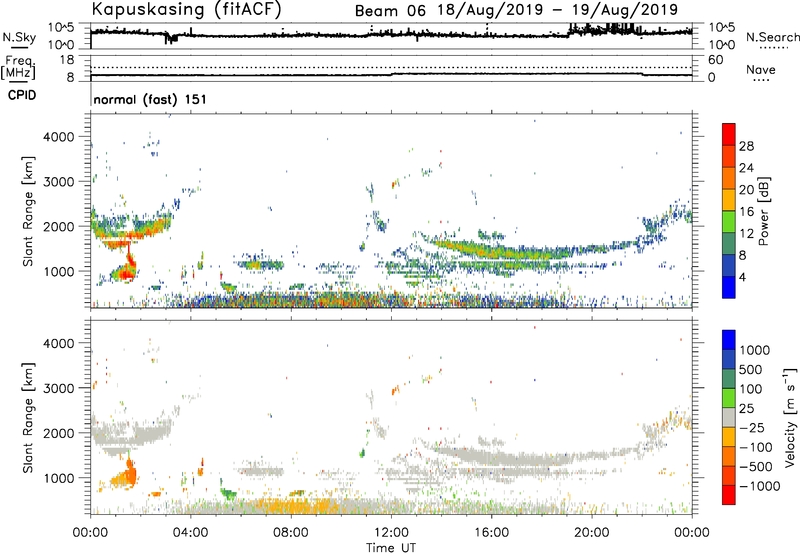This screenshot has height=554, width=800.
Task: Click the 04:00 time tick label
Action: tap(190, 533)
